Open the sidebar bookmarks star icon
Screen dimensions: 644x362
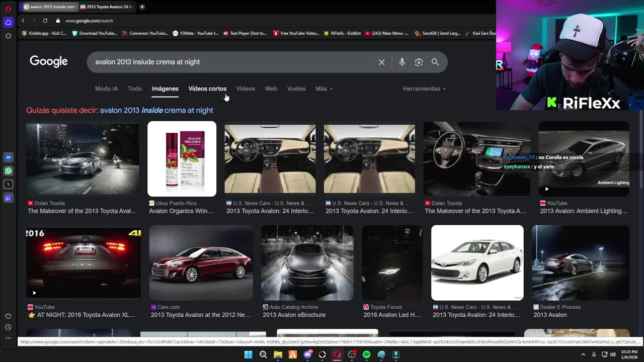pyautogui.click(x=8, y=36)
